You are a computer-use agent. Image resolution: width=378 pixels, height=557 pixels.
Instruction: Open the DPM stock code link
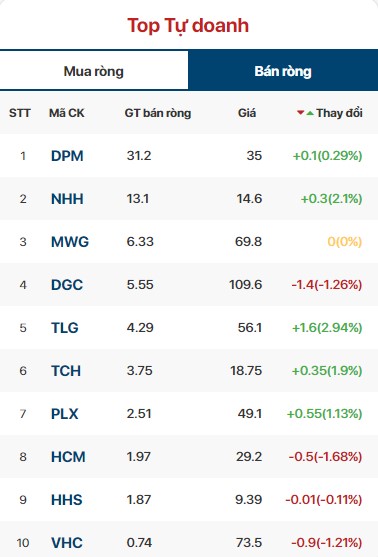tap(67, 156)
